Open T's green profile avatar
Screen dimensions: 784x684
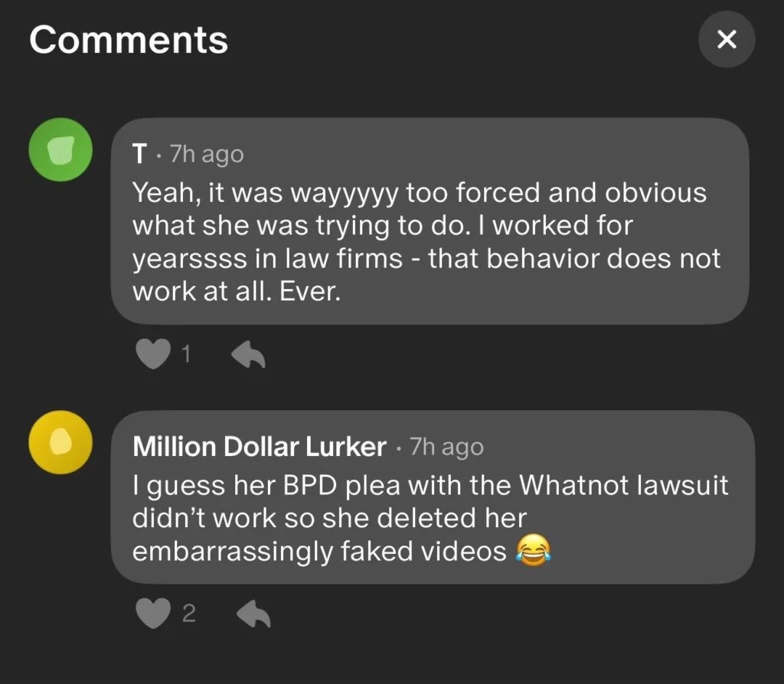tap(60, 150)
